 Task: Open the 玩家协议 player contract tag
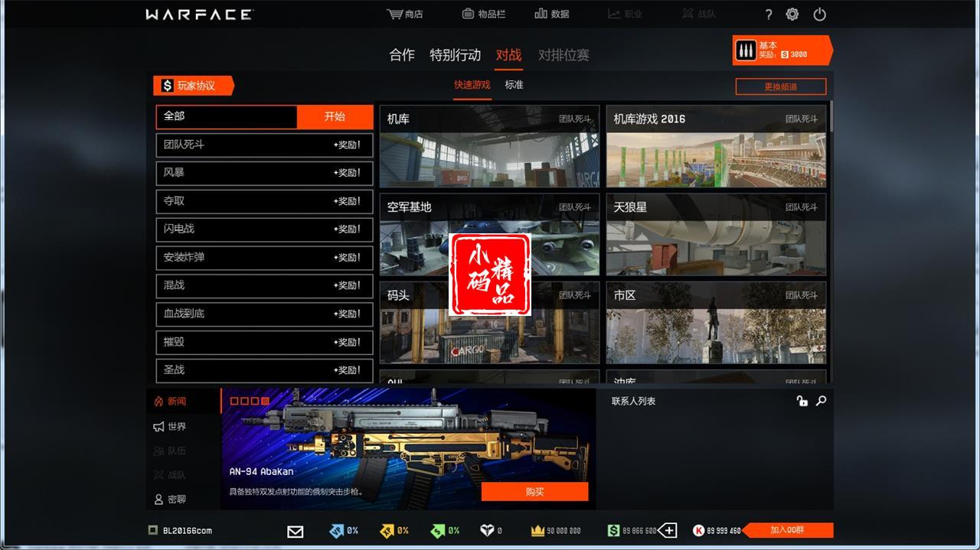[x=194, y=86]
